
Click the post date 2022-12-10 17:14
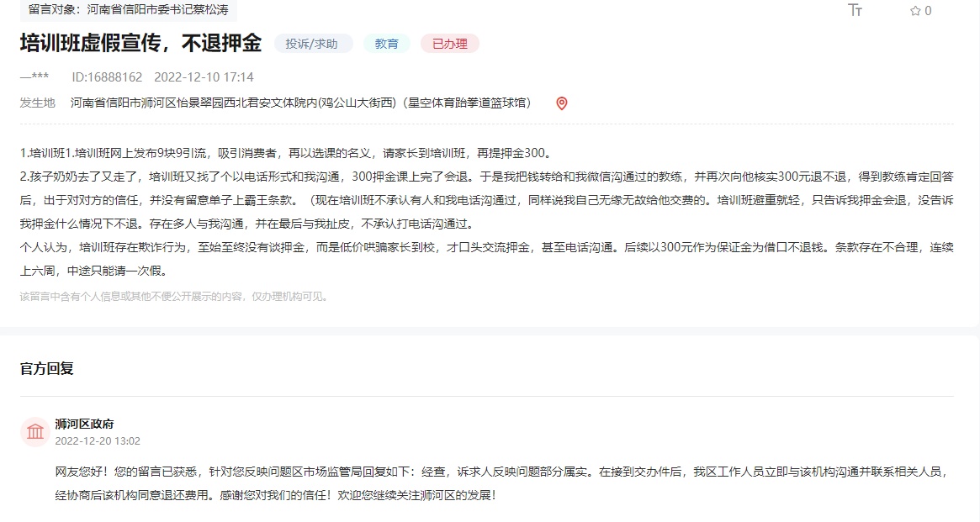tap(204, 76)
